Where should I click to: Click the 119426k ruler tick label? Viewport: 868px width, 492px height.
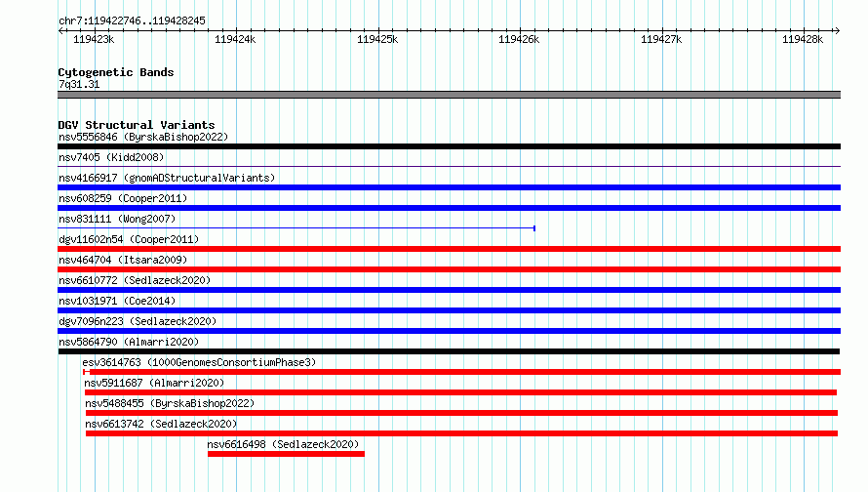click(x=519, y=39)
